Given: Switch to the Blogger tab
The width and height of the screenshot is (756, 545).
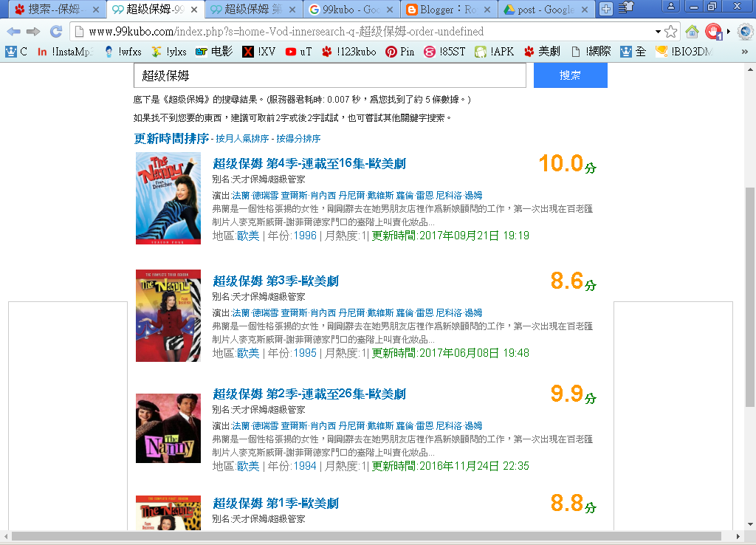Looking at the screenshot, I should 448,9.
